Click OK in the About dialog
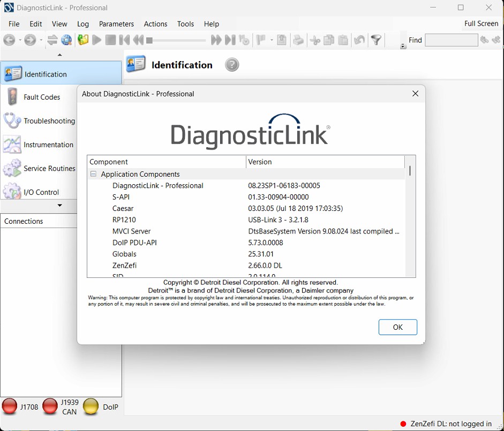The width and height of the screenshot is (504, 431). [x=397, y=327]
